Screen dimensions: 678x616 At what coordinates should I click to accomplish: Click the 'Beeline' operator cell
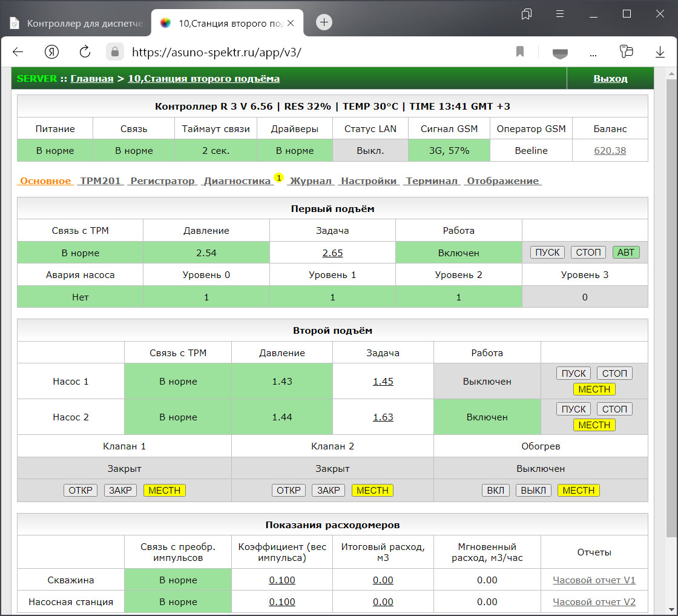pyautogui.click(x=531, y=151)
